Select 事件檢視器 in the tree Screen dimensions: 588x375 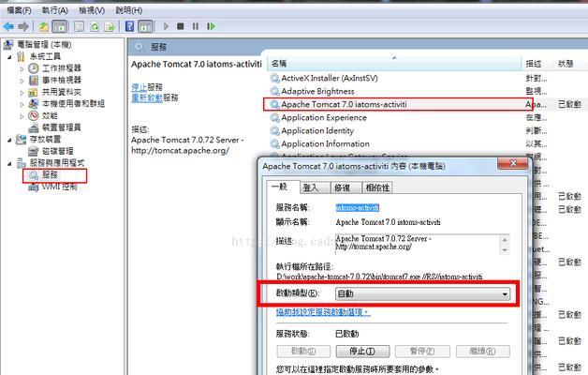[x=62, y=81]
